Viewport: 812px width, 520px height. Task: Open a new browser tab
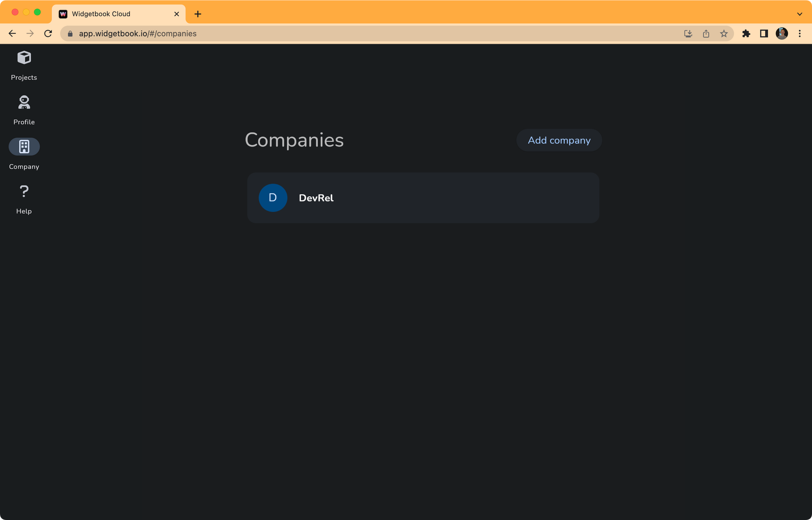pyautogui.click(x=198, y=14)
